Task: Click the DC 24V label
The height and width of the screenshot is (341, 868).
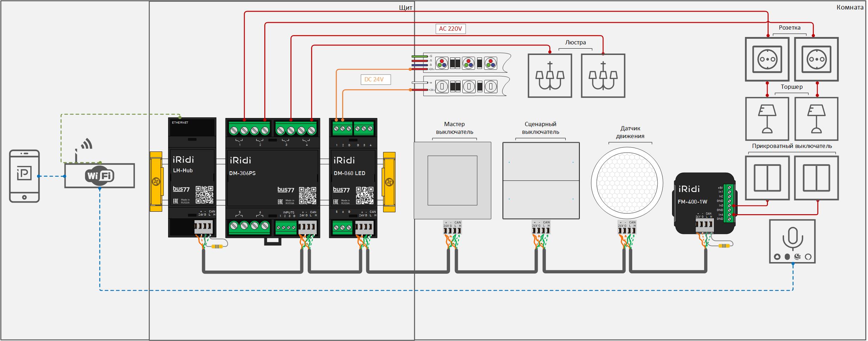Action: pos(374,80)
